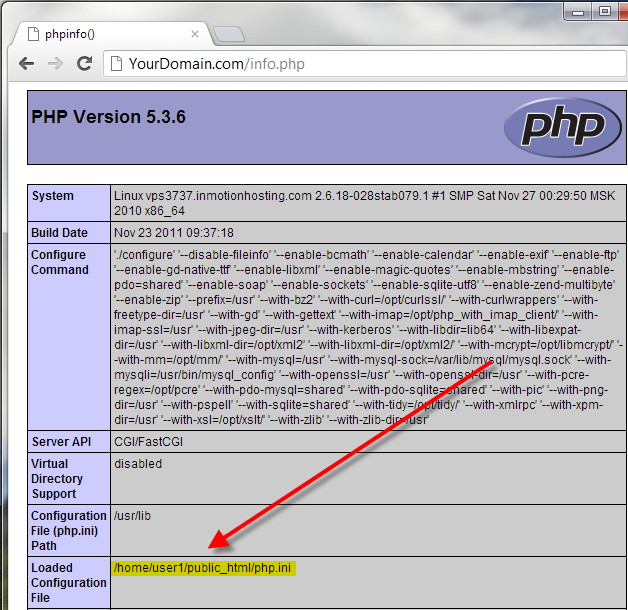This screenshot has height=610, width=628.
Task: Open a new tab with the new-tab button
Action: coord(228,34)
